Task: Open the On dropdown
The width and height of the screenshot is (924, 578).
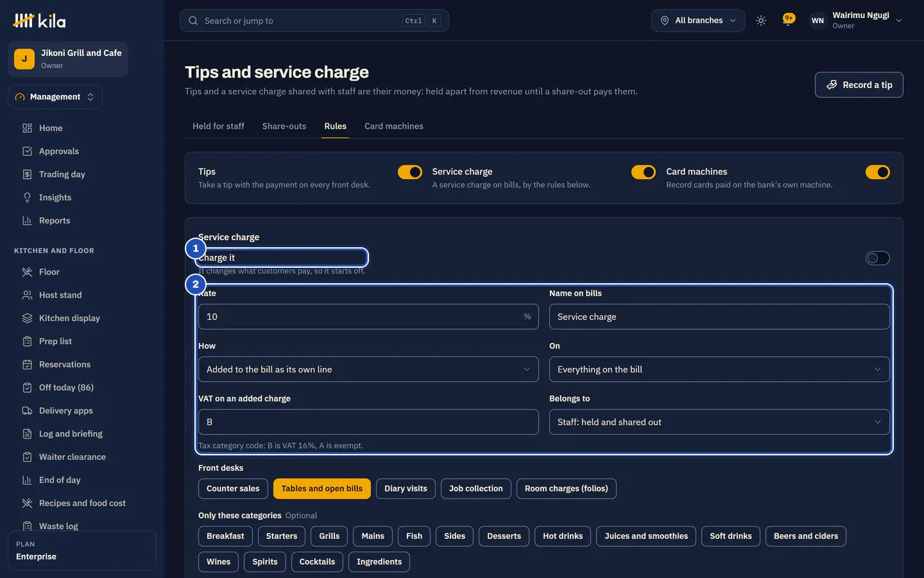Action: click(x=719, y=369)
